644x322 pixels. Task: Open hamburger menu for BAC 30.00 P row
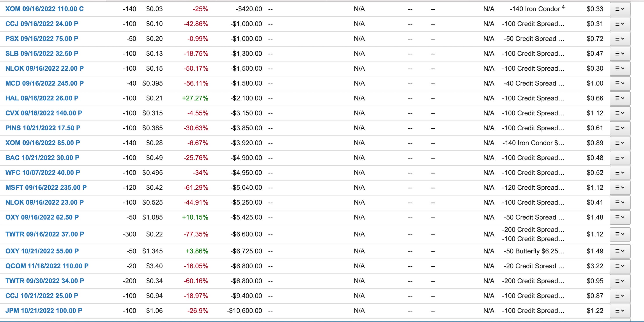[620, 158]
